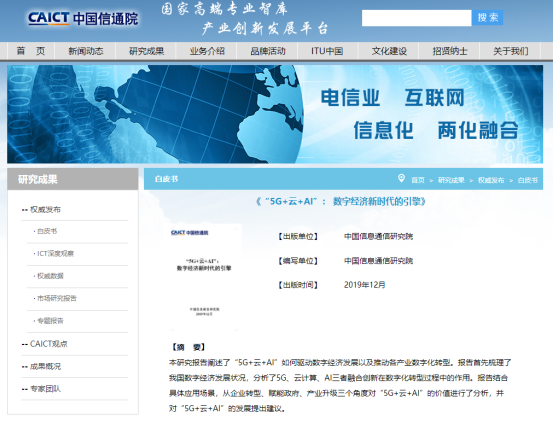Open the 研究成果 menu item
This screenshot has width=553, height=441.
coord(146,51)
